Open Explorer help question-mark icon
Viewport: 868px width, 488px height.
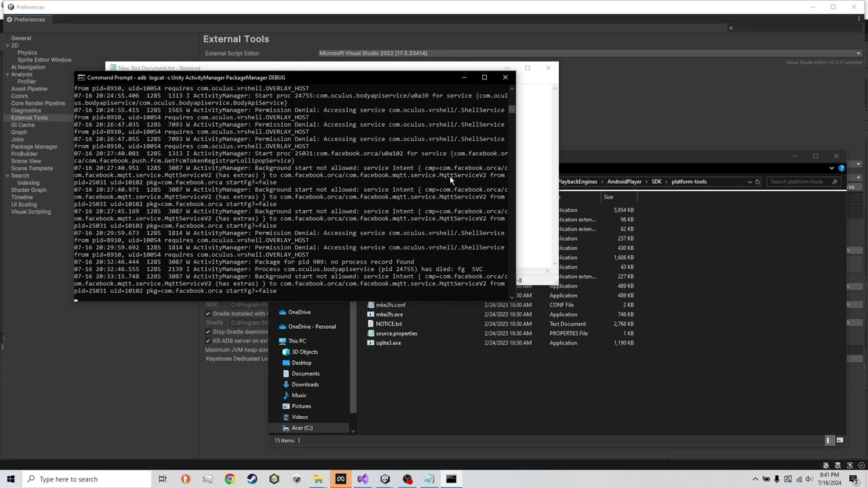tap(842, 167)
